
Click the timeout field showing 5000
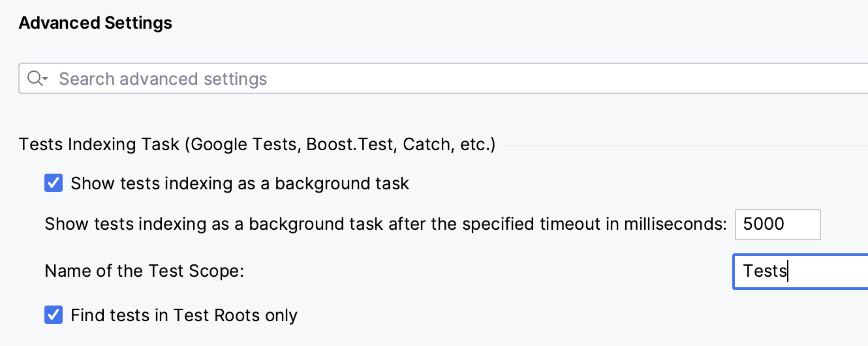point(777,225)
